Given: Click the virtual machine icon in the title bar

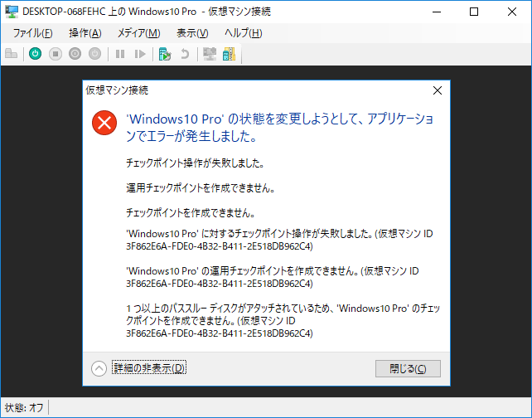Looking at the screenshot, I should pyautogui.click(x=12, y=12).
